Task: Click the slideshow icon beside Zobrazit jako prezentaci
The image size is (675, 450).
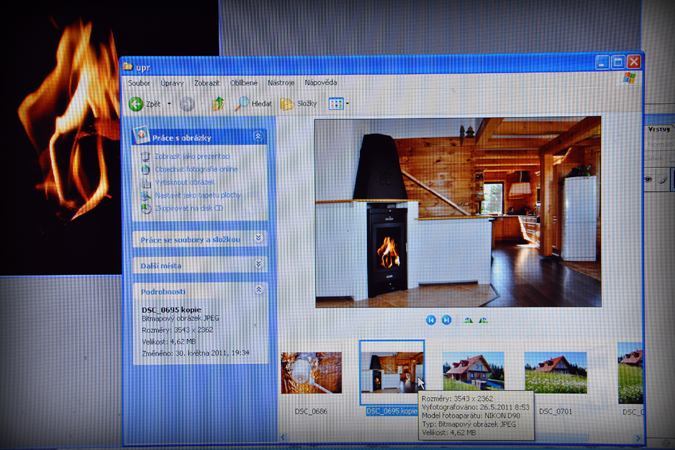Action: tap(146, 156)
